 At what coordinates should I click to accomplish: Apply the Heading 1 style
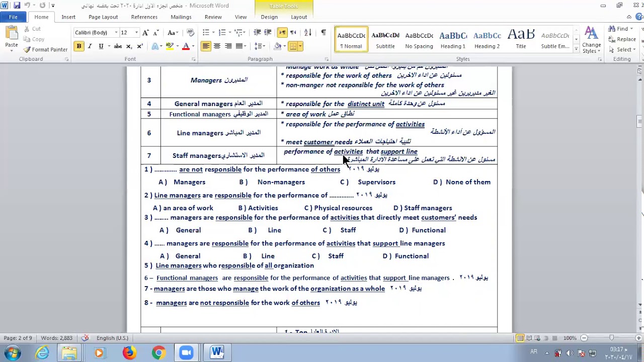pos(453,39)
